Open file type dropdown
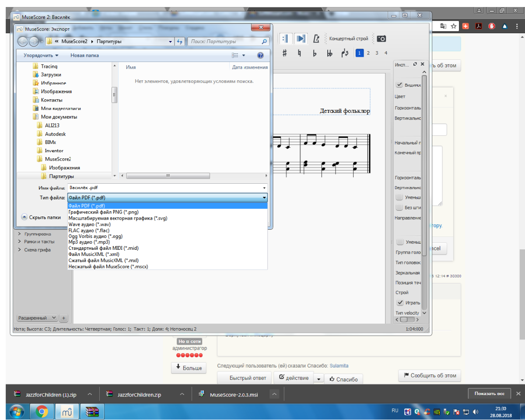 pos(264,198)
